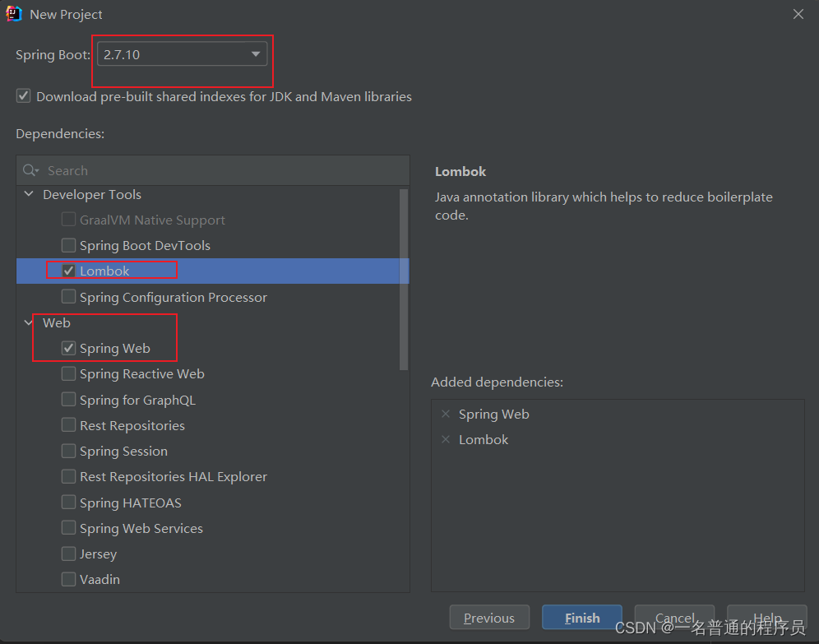Check Spring Reactive Web dependency
The height and width of the screenshot is (644, 819).
coord(68,373)
